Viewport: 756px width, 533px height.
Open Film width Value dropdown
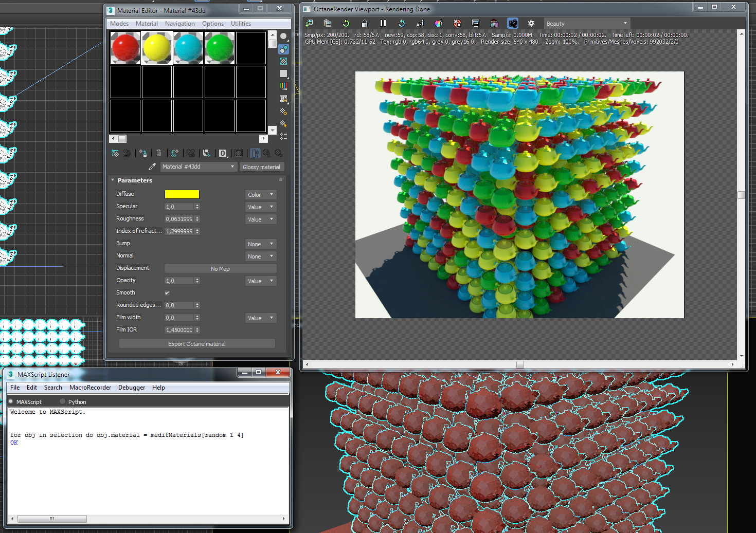click(x=261, y=318)
